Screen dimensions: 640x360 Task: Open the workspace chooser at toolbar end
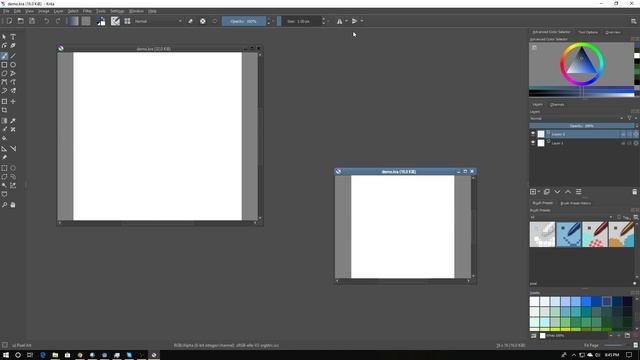click(x=633, y=21)
